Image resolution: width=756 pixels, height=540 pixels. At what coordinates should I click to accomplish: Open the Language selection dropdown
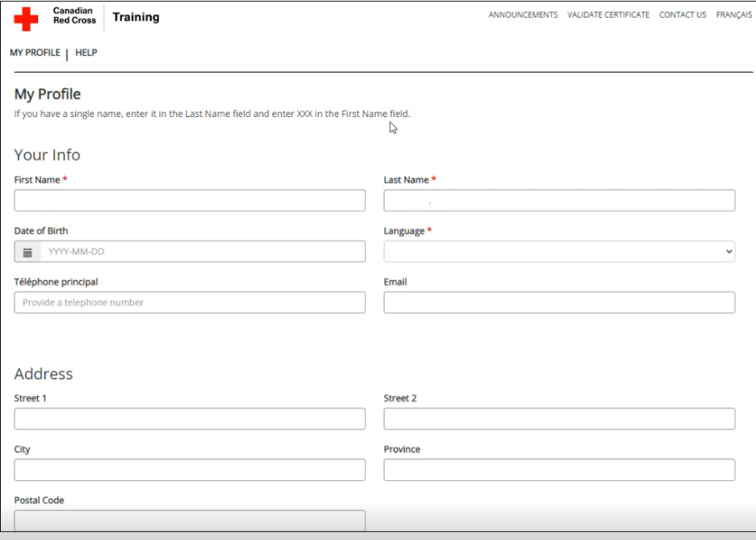pos(557,253)
